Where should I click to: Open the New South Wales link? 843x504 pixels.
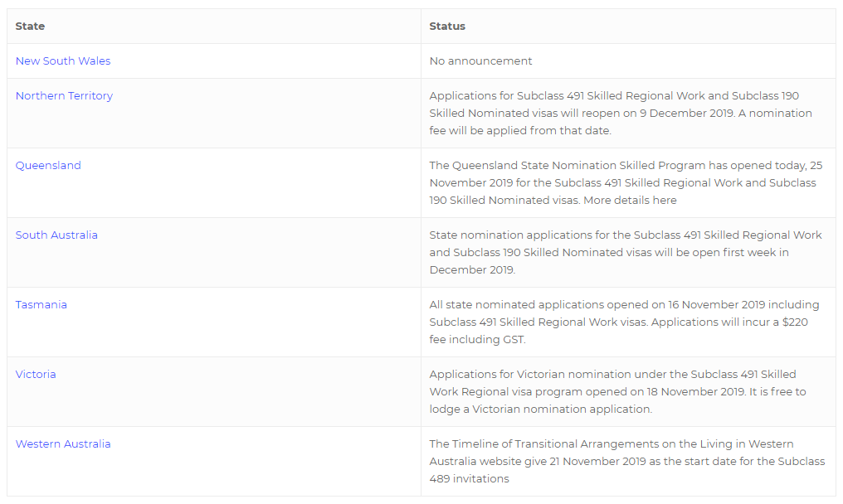(63, 61)
